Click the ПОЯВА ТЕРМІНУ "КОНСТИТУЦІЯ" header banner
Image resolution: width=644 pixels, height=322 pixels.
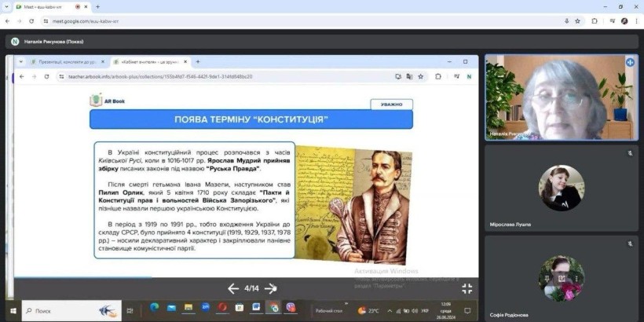[x=251, y=119]
